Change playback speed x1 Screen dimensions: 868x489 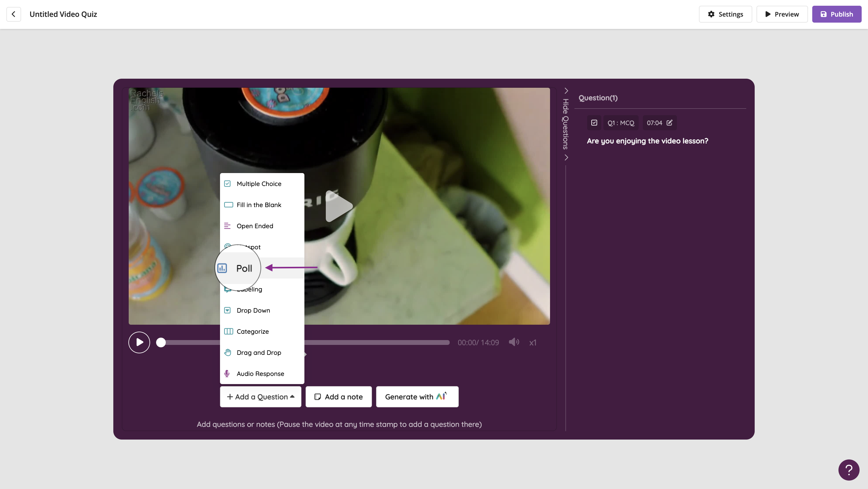(532, 343)
